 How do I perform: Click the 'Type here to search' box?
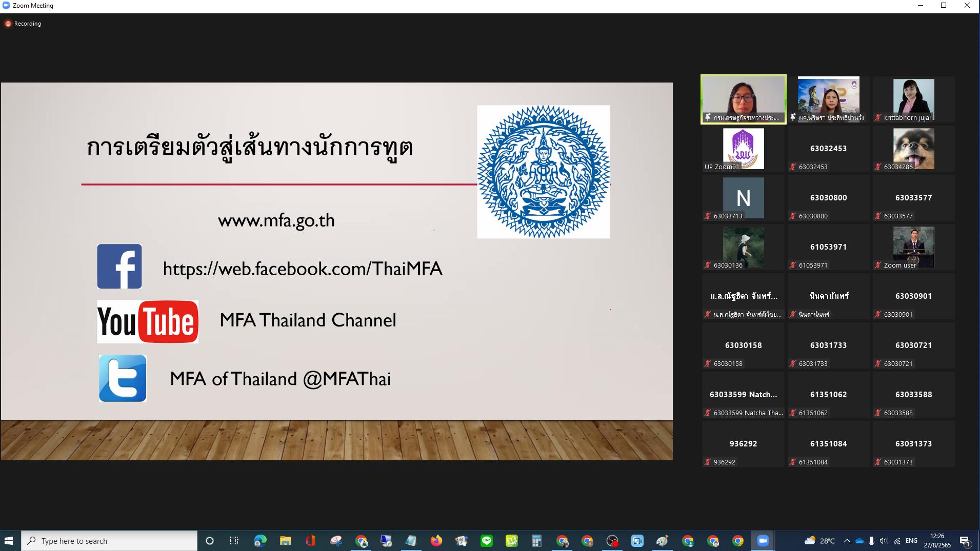click(x=110, y=541)
